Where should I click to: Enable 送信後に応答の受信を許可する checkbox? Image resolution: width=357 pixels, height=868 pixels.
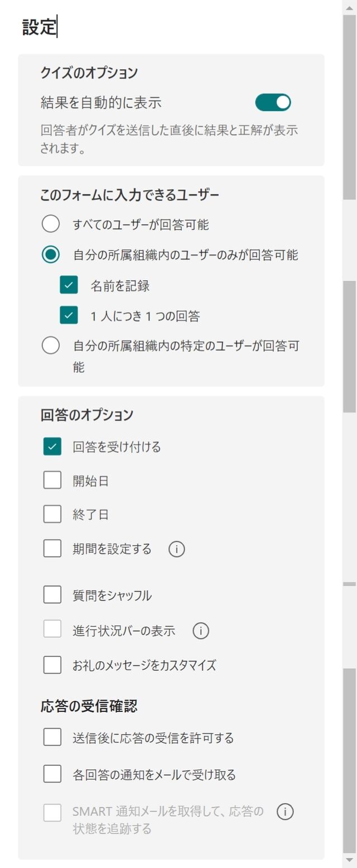[52, 738]
